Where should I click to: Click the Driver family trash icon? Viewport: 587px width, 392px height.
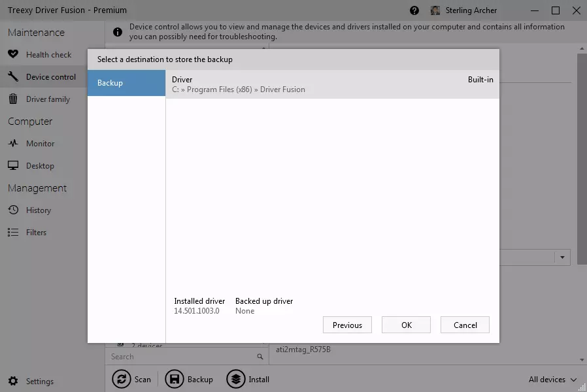13,99
